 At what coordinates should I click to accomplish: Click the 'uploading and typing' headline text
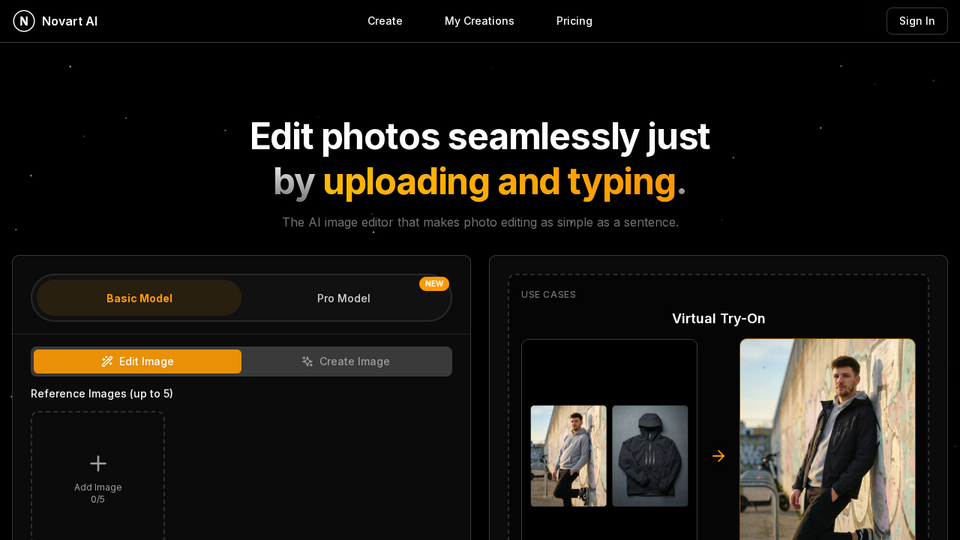point(499,182)
